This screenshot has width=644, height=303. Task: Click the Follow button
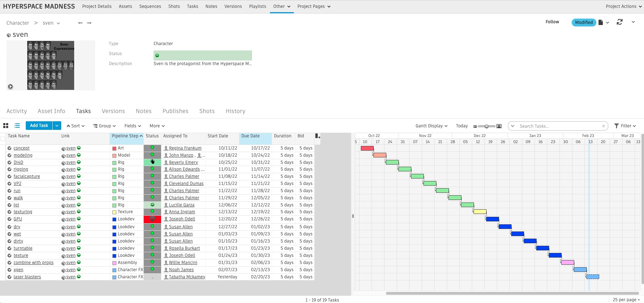click(x=552, y=22)
